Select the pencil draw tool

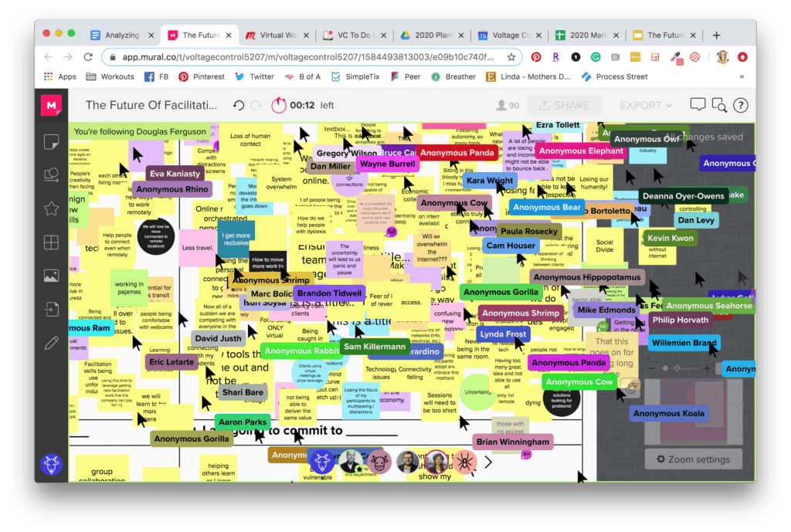tap(51, 343)
